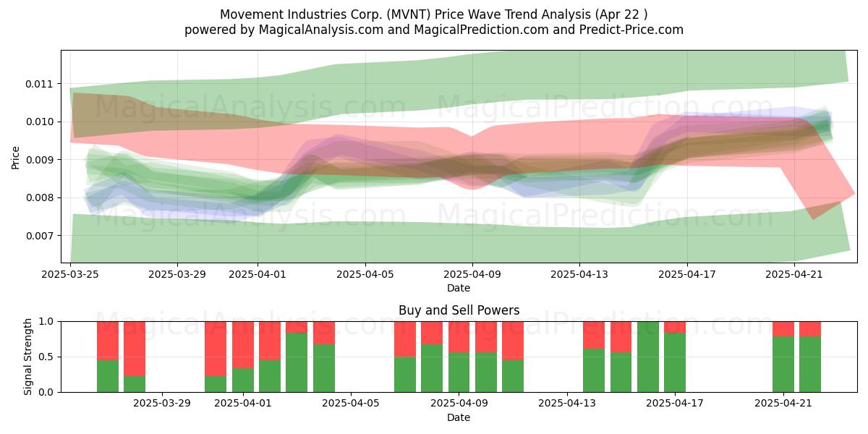
Task: Click the 2025-04-17 date tick on price chart
Action: pos(687,274)
